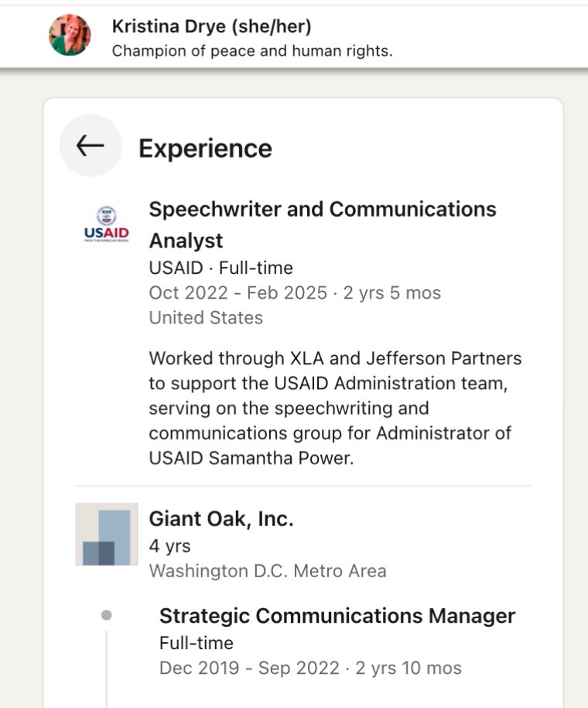
Task: Click the 'Champion of peace' headline text
Action: coord(252,51)
